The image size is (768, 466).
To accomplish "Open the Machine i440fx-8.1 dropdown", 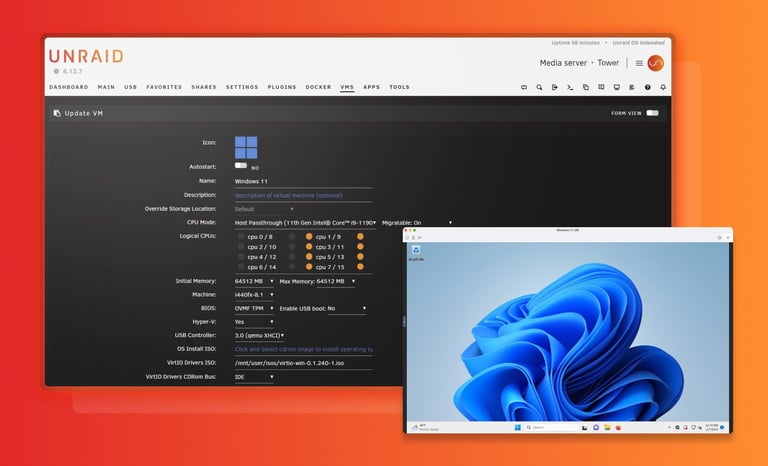I will point(254,295).
